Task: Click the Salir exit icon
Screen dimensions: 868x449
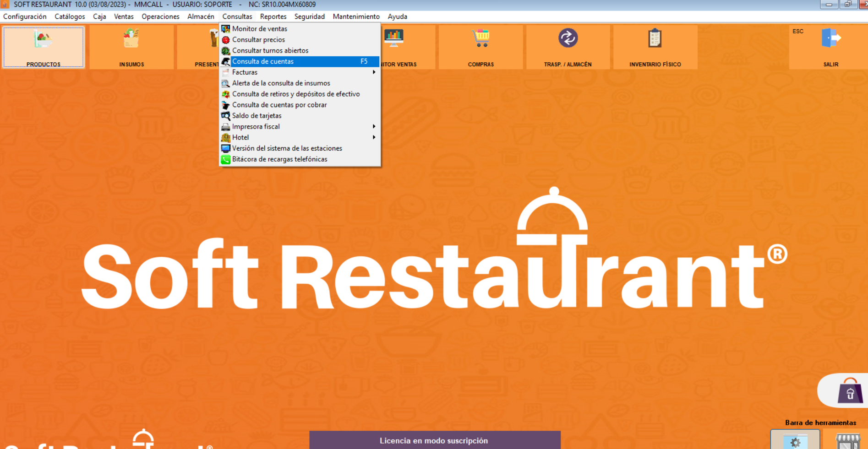Action: point(830,39)
